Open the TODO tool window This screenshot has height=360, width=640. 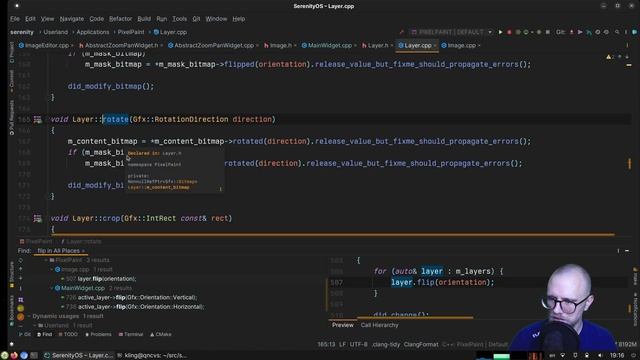(x=68, y=335)
